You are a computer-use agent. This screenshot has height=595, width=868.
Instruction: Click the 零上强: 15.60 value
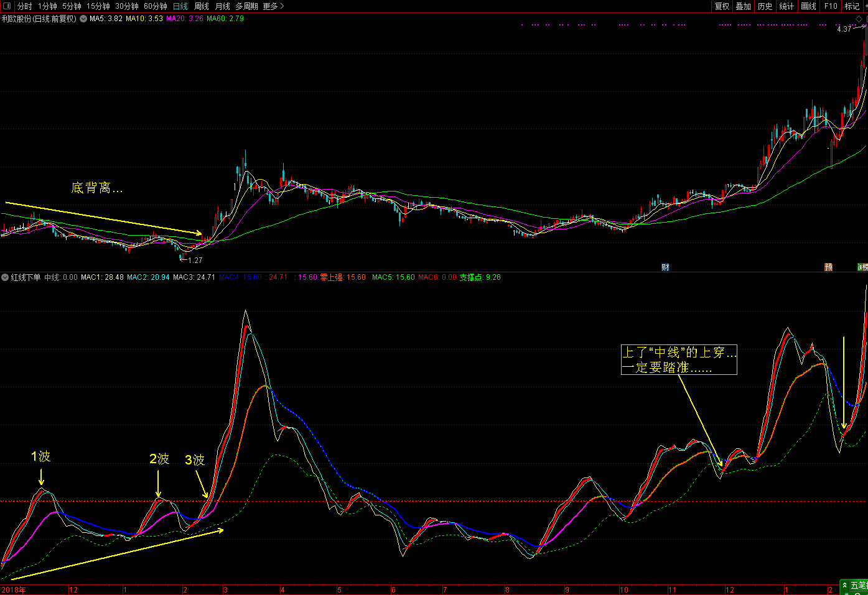tap(343, 277)
